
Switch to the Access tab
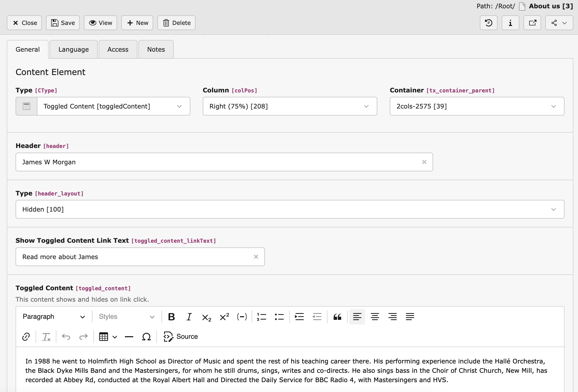[x=118, y=49]
